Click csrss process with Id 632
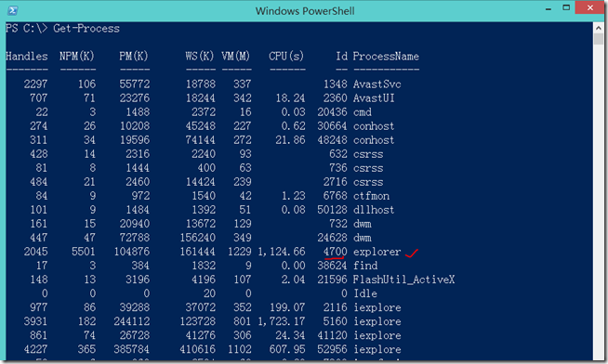The height and width of the screenshot is (364, 608). pyautogui.click(x=368, y=154)
